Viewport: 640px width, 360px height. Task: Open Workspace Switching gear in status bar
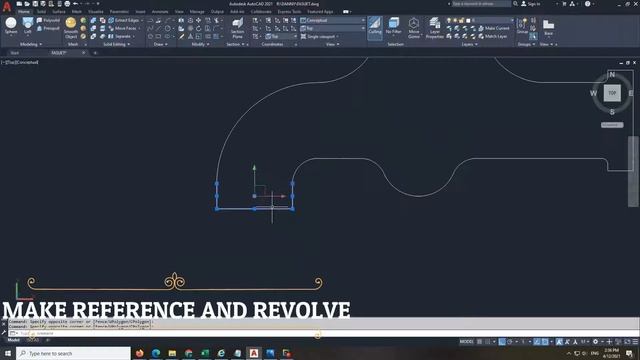[596, 342]
